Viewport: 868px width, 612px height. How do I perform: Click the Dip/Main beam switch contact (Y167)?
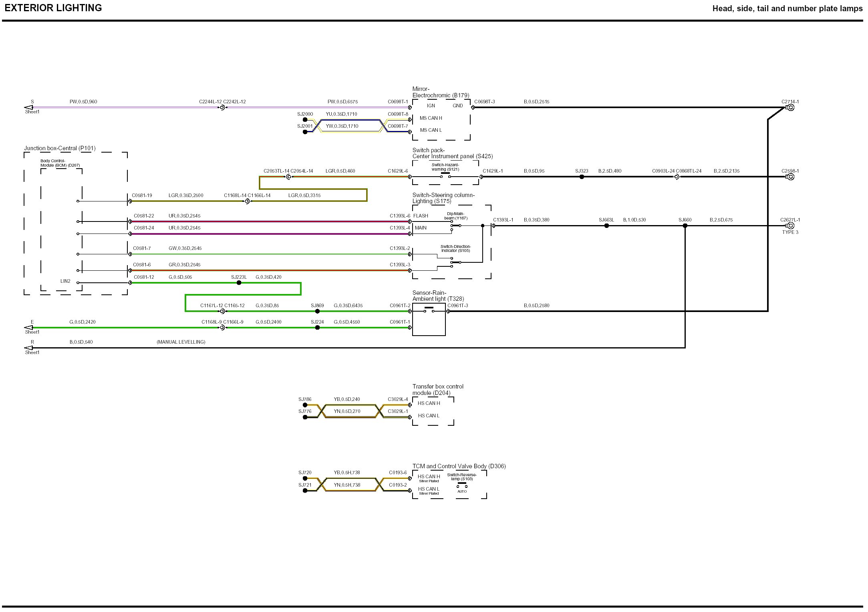[x=456, y=226]
